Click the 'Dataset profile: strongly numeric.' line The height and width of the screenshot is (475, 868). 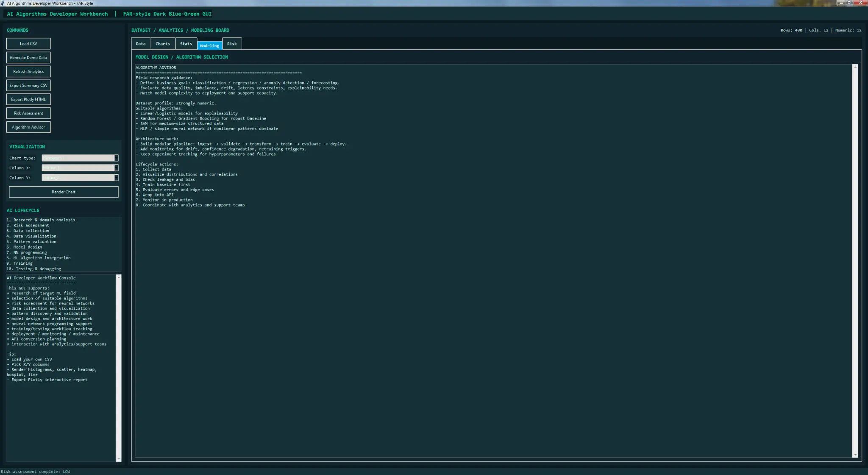point(175,103)
